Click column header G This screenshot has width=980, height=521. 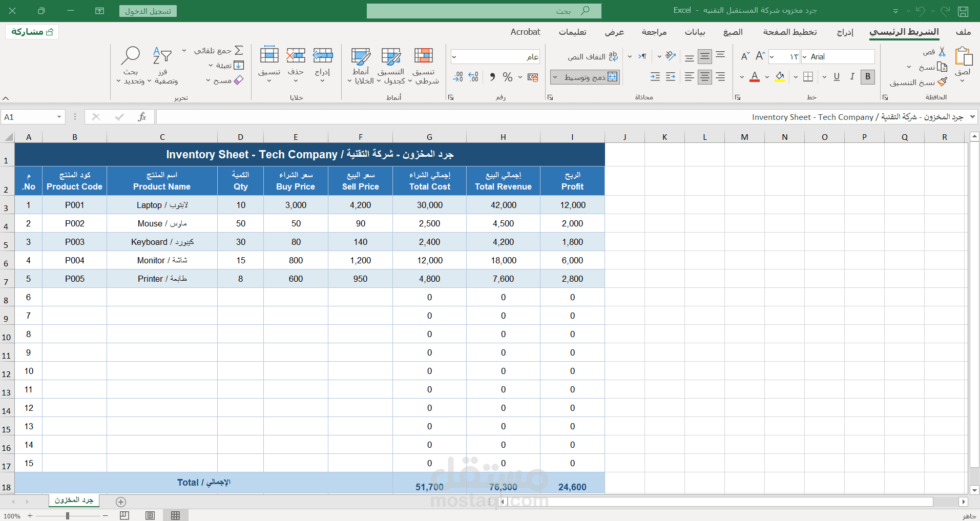click(429, 137)
